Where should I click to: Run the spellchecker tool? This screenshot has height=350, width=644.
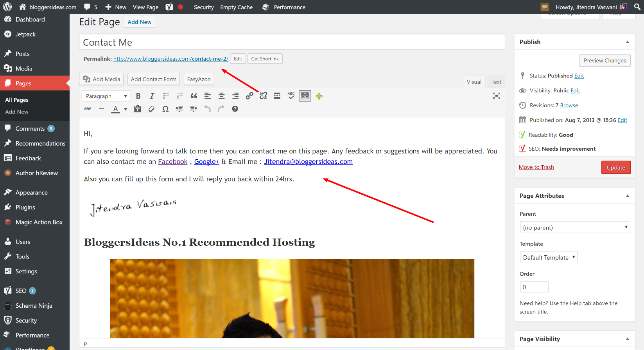pyautogui.click(x=291, y=96)
